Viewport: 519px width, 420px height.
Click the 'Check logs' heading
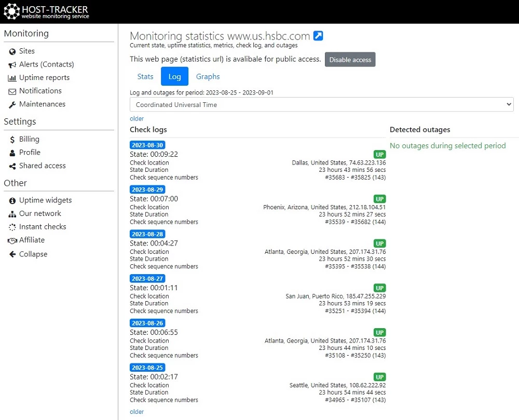[x=148, y=130]
